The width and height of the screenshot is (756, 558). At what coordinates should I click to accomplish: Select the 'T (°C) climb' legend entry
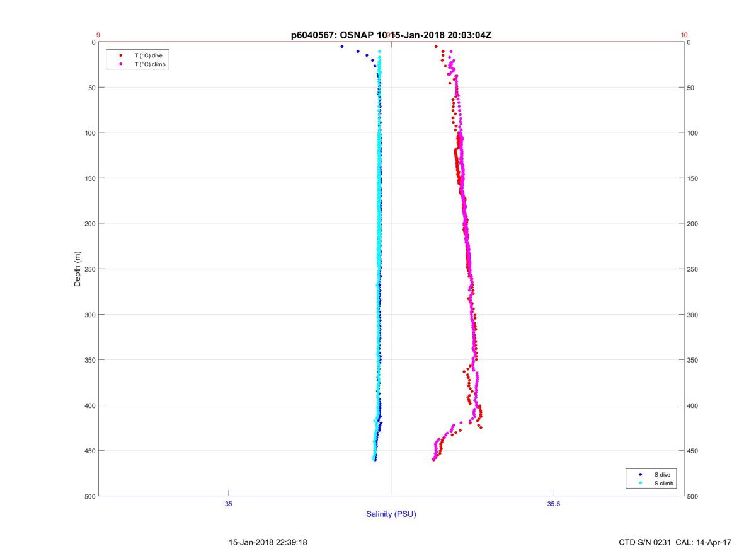point(149,64)
